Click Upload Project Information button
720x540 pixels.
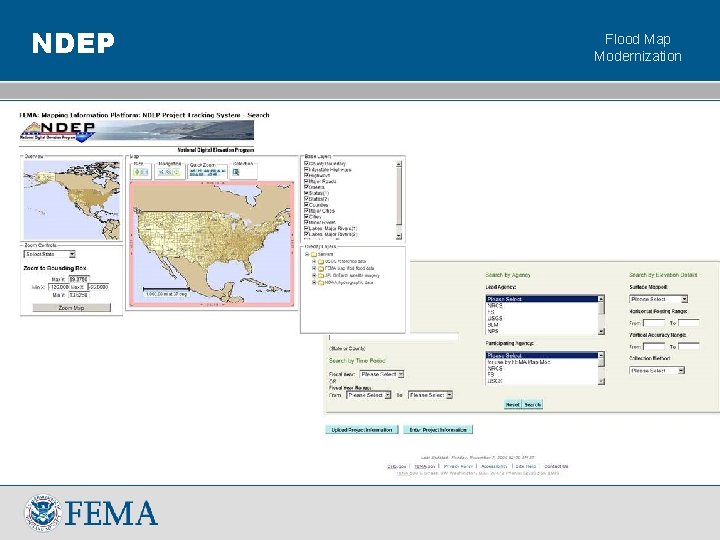coord(362,430)
